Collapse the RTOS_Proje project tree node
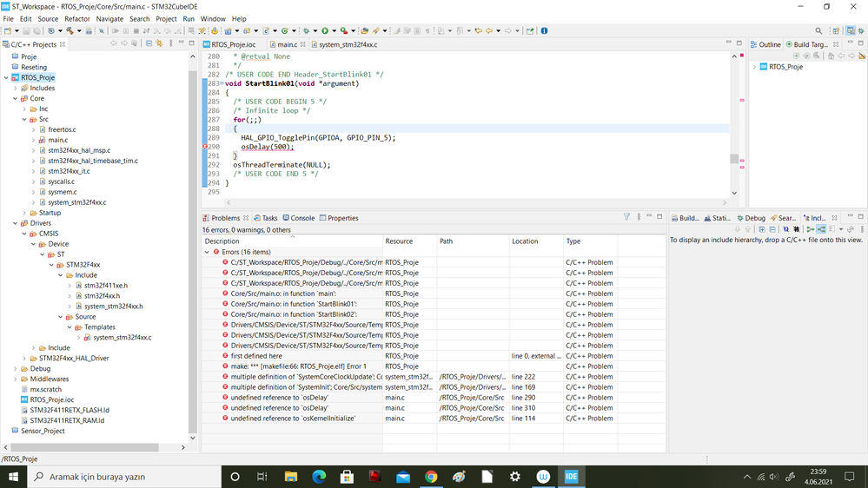This screenshot has height=488, width=868. [x=6, y=77]
